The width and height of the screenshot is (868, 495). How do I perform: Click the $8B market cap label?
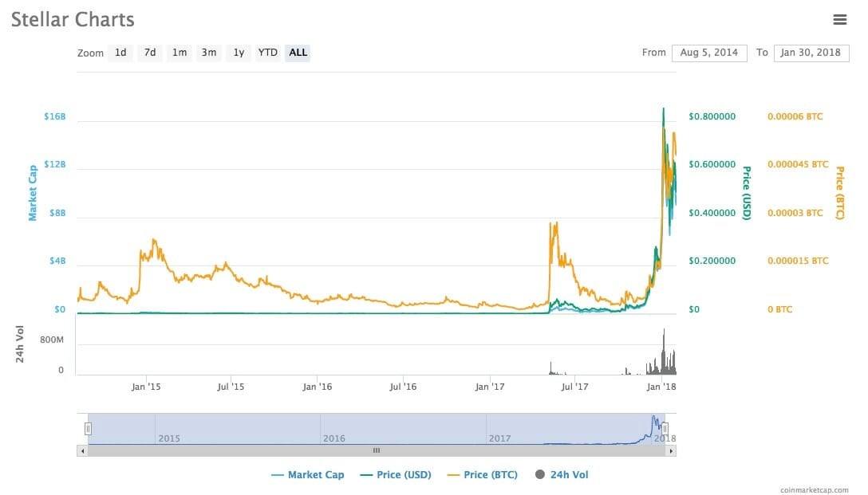pyautogui.click(x=57, y=213)
